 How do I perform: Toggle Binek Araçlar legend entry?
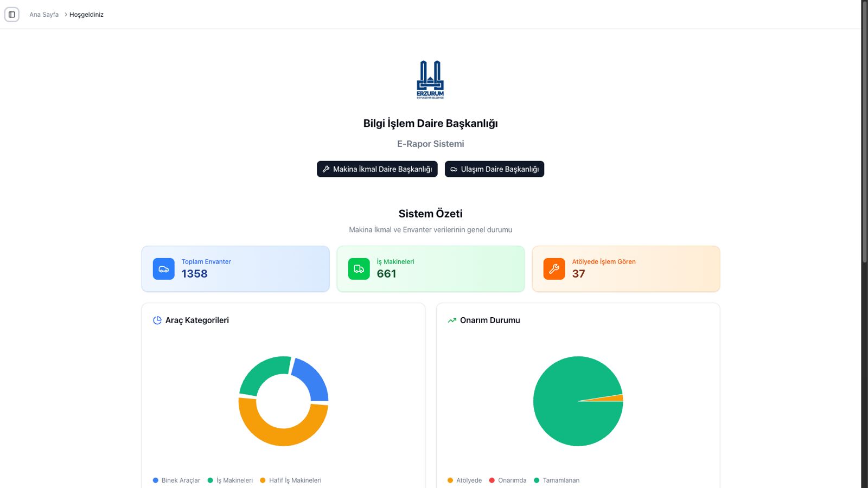[176, 480]
